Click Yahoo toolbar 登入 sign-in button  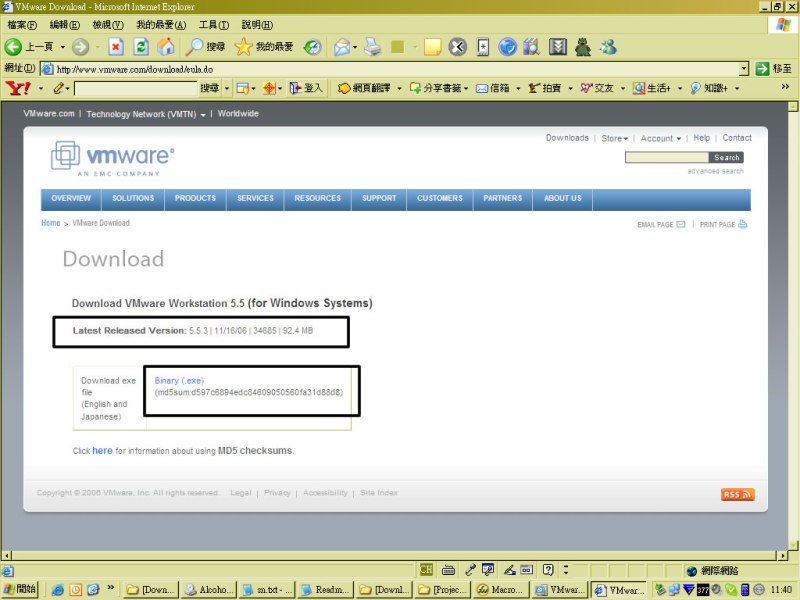click(306, 88)
